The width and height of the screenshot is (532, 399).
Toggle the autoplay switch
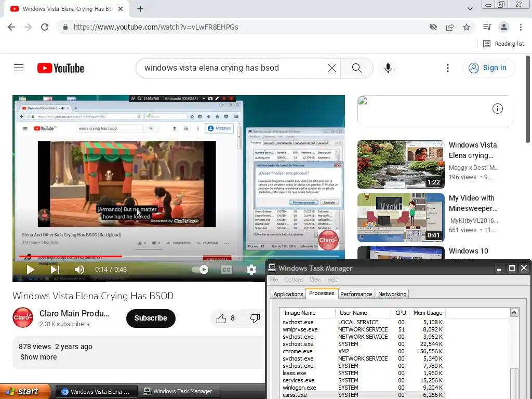pyautogui.click(x=200, y=270)
